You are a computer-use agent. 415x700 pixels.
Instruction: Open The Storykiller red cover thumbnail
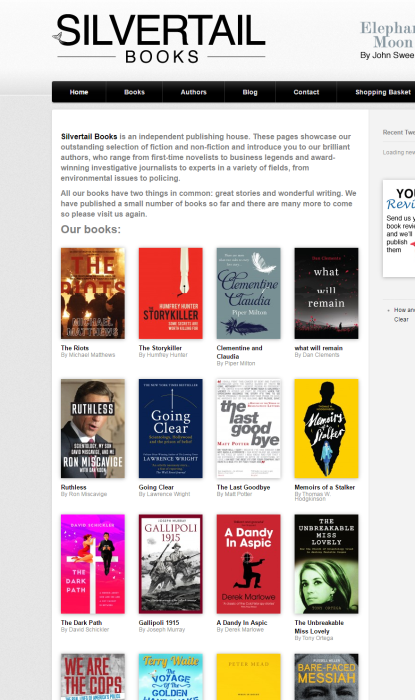(x=170, y=293)
